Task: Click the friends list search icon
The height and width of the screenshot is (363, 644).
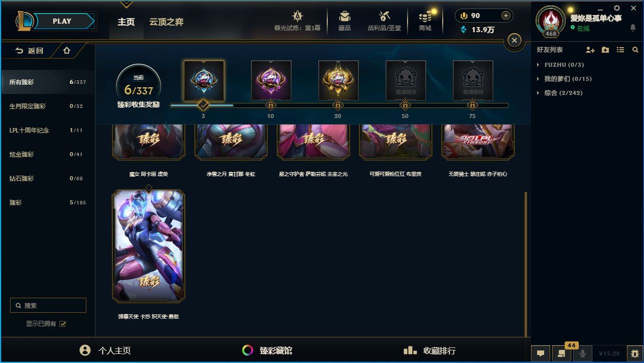Action: 635,50
